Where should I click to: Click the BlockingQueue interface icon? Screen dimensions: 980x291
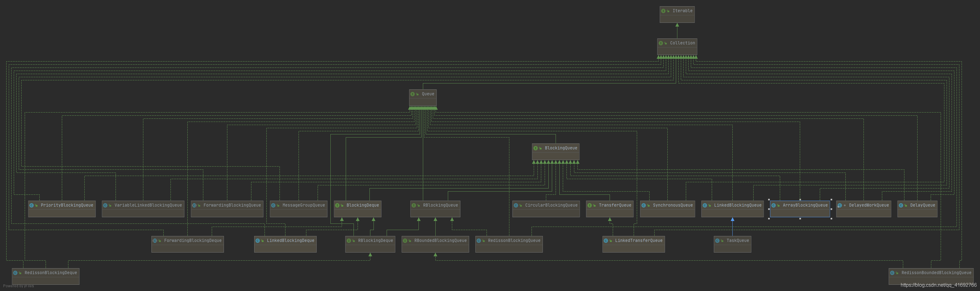(x=535, y=148)
